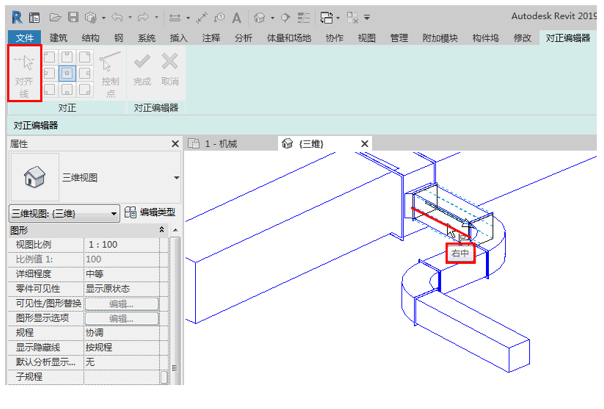Switch to the 体量和场地 ribbon tab
This screenshot has width=604, height=409.
(289, 38)
